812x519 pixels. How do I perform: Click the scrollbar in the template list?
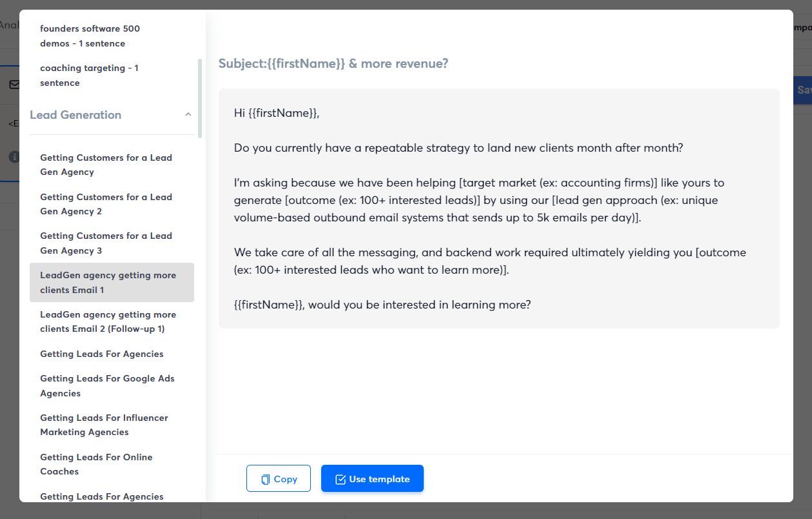point(200,97)
